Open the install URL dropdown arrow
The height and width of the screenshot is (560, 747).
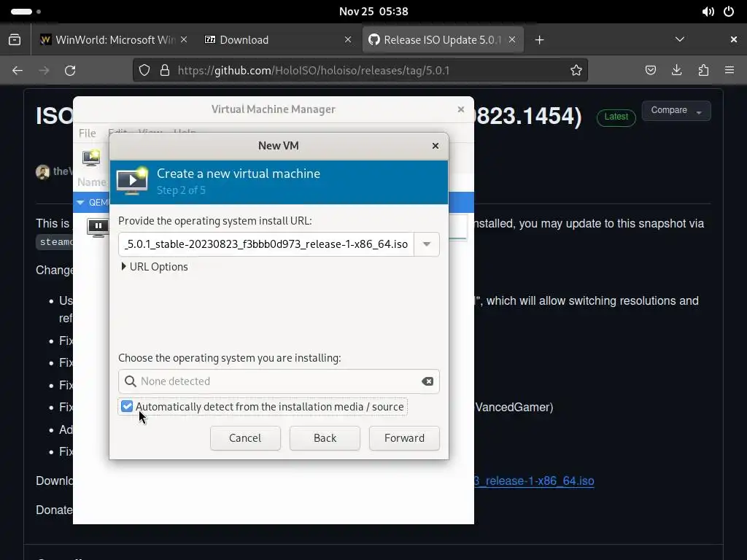click(x=426, y=244)
